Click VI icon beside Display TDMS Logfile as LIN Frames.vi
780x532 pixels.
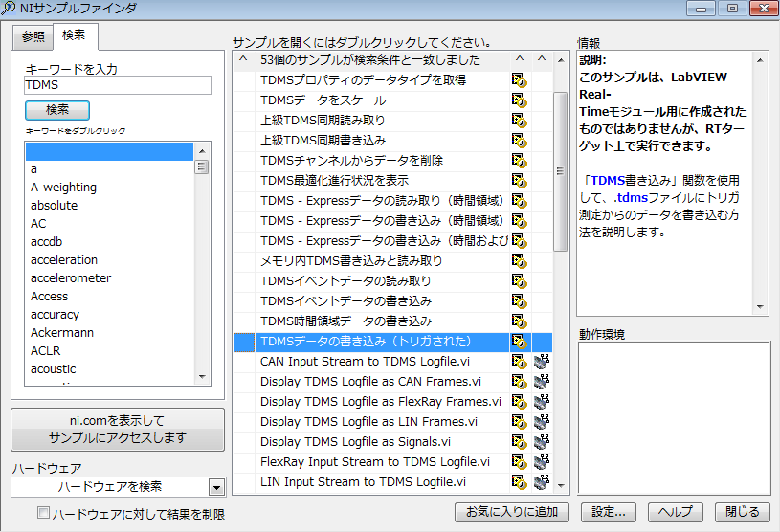[x=519, y=422]
